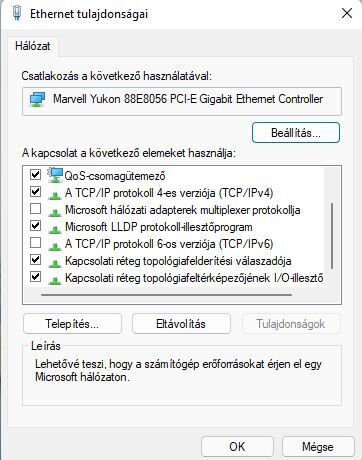Click the Eltávolítás button
Viewport: 362px width, 460px height.
coord(181,324)
